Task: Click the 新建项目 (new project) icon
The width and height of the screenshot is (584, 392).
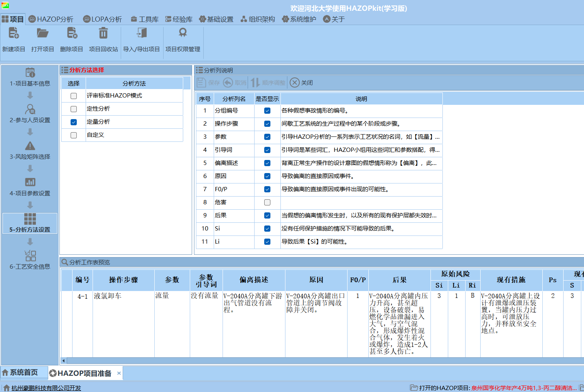Action: (14, 33)
